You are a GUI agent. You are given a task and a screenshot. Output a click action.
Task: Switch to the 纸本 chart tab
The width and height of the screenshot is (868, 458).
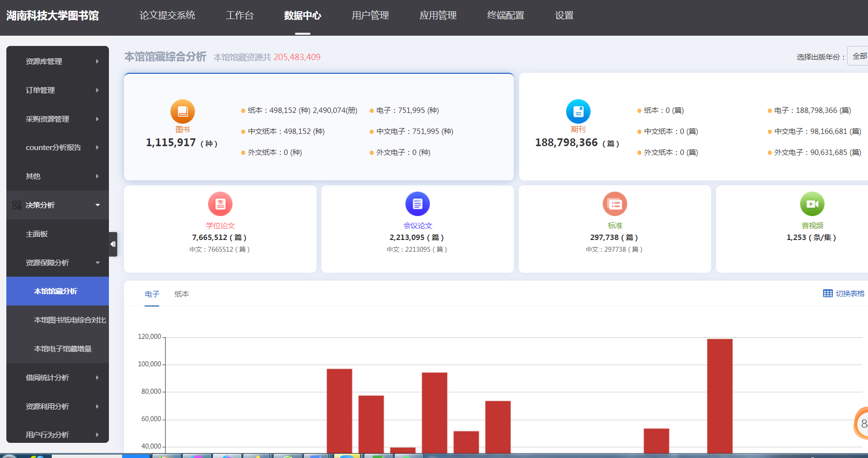[182, 294]
